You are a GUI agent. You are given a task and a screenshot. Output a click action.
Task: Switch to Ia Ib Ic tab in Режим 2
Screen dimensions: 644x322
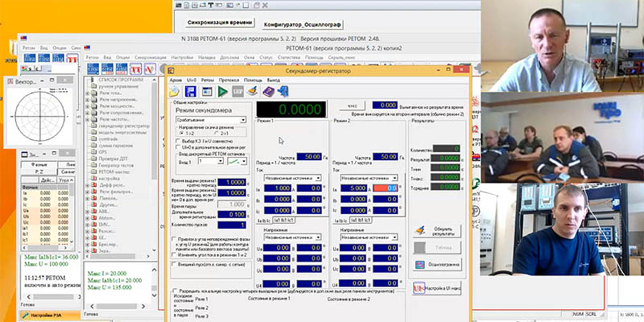(x=341, y=221)
